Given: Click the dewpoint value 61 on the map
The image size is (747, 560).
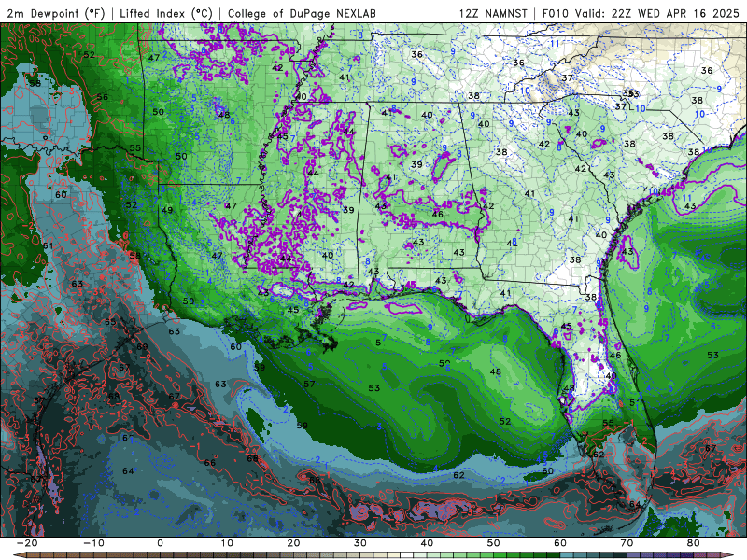Looking at the screenshot, I should point(49,245).
